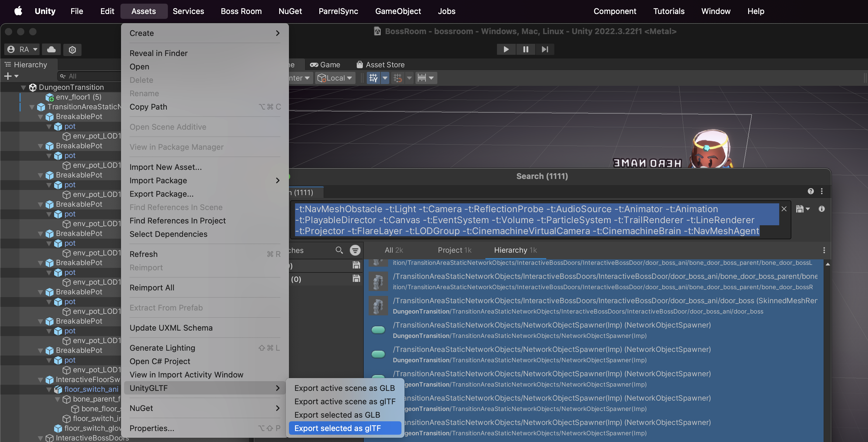Click the saved searches filter icon
This screenshot has width=868, height=442.
coord(355,250)
